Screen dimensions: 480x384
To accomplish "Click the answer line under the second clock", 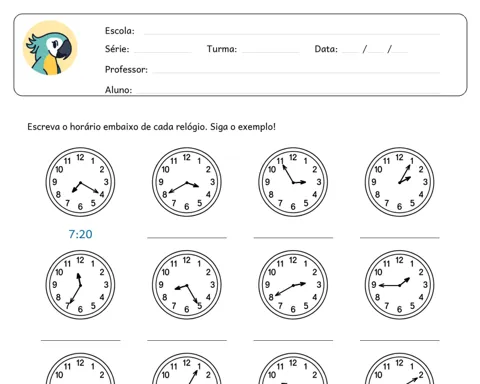I will pyautogui.click(x=187, y=237).
